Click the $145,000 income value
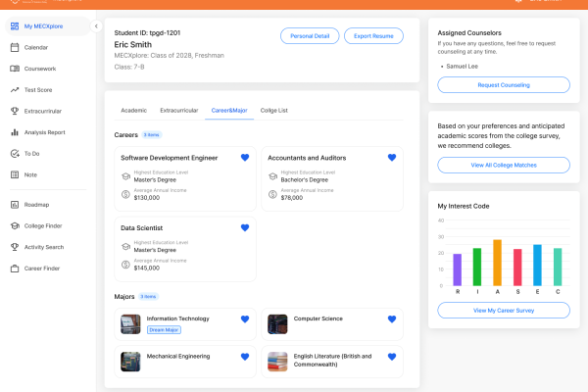 pos(147,268)
